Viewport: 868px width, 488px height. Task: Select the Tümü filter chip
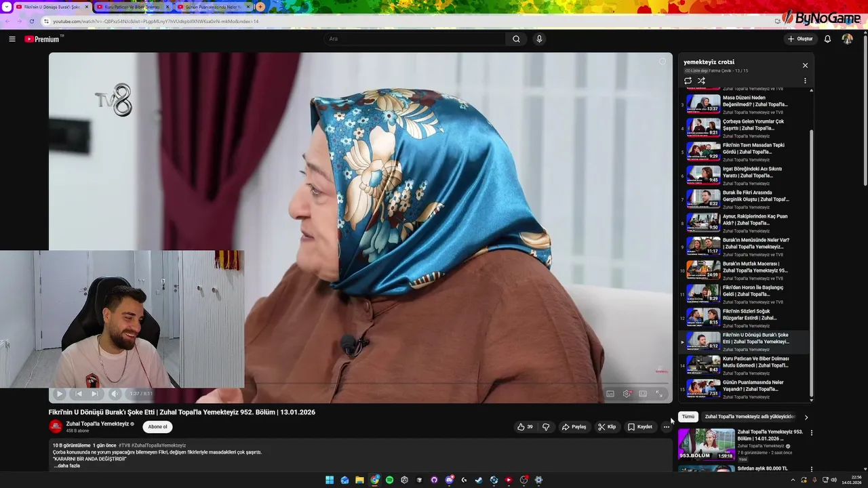pos(688,417)
